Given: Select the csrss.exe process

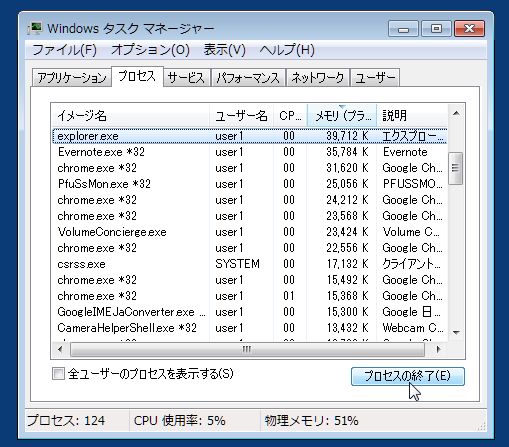Looking at the screenshot, I should click(x=249, y=264).
